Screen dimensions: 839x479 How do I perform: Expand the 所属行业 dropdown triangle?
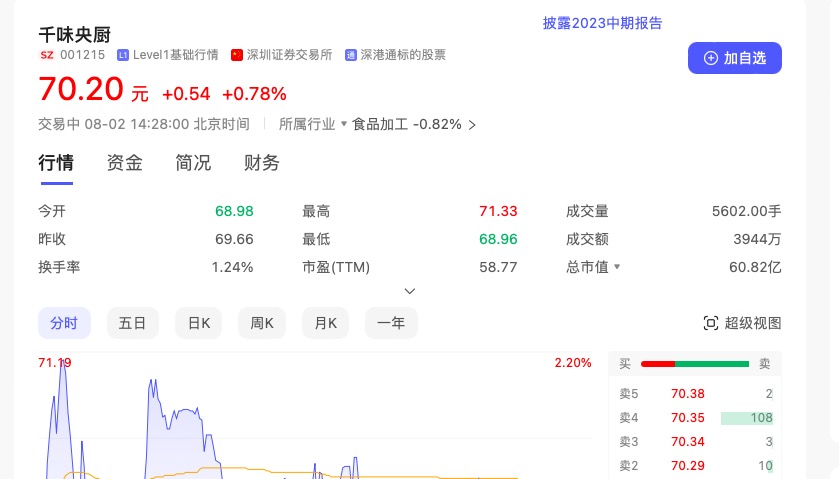pos(344,125)
